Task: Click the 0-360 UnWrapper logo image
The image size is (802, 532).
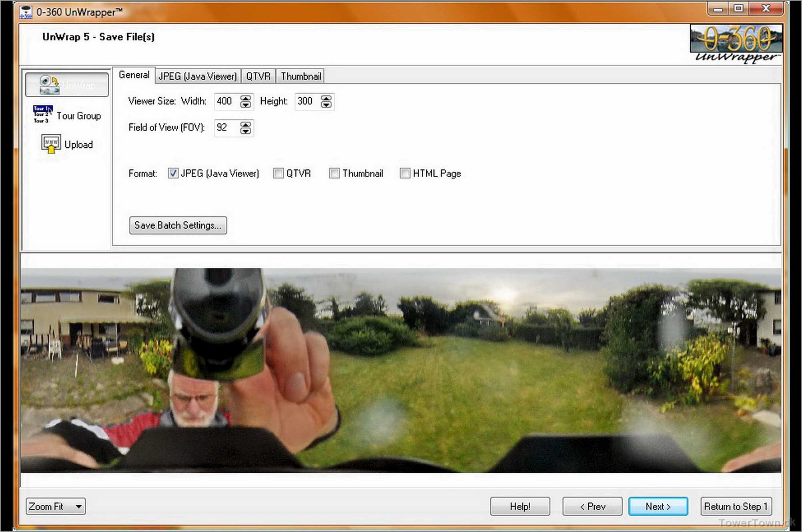Action: pos(736,43)
